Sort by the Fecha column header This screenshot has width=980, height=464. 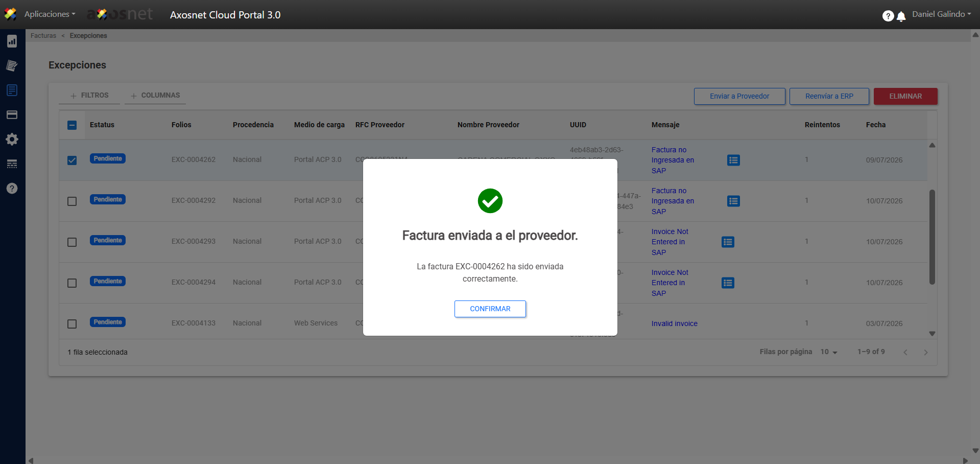click(x=876, y=125)
